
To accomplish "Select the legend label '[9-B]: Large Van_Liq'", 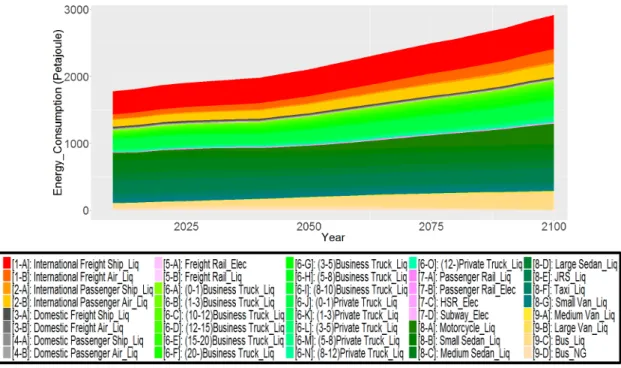I will (570, 328).
